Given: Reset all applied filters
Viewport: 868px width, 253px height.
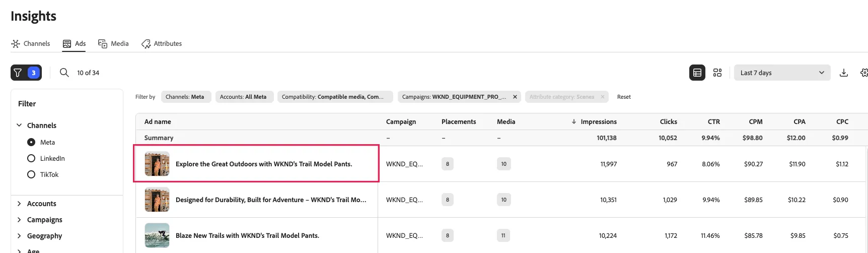Looking at the screenshot, I should point(624,97).
